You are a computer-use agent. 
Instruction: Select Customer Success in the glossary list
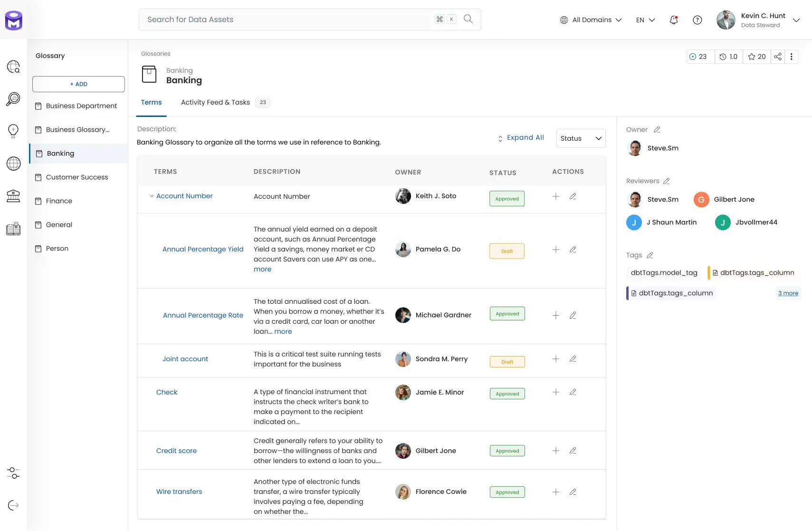tap(76, 177)
